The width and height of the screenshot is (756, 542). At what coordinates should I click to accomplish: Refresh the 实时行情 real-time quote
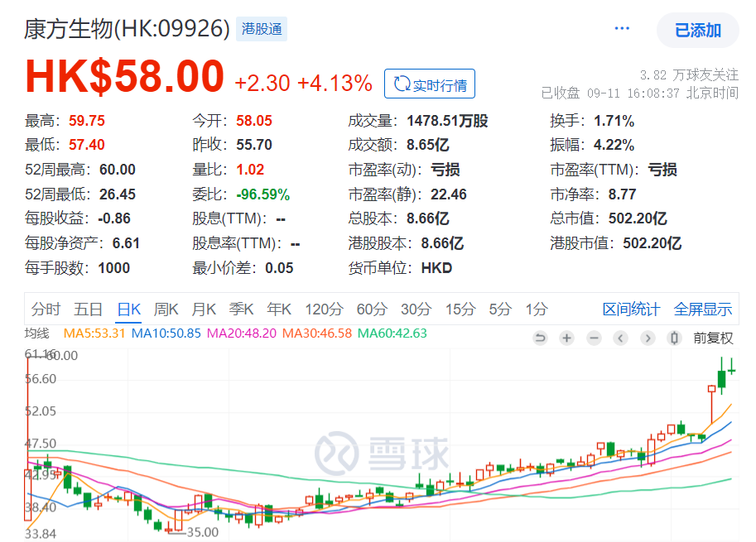pyautogui.click(x=430, y=84)
